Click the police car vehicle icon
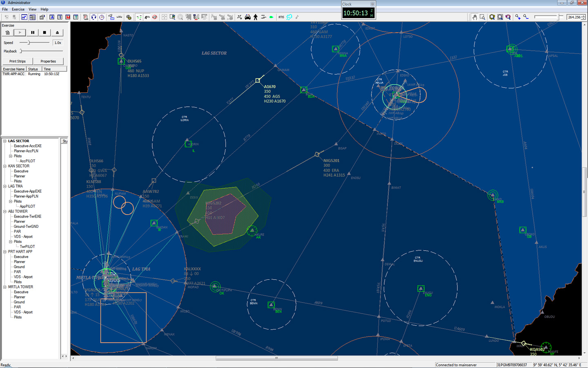Image resolution: width=588 pixels, height=368 pixels. click(247, 17)
